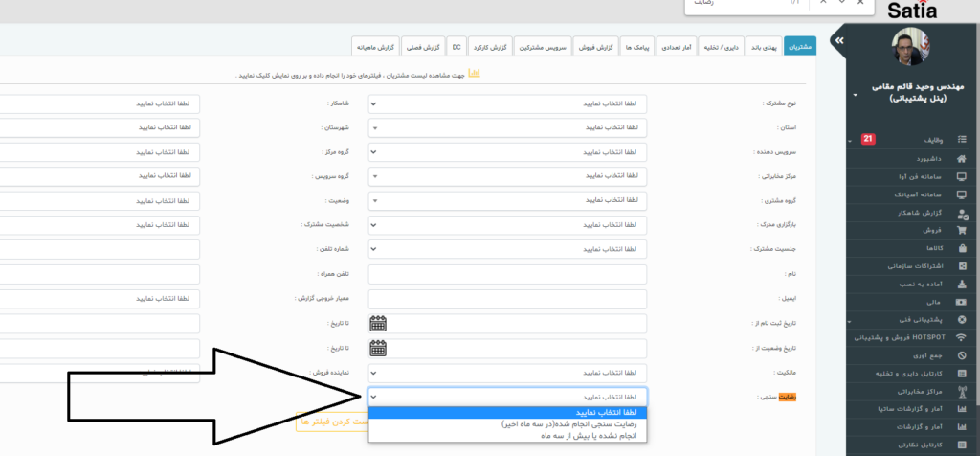Image resolution: width=980 pixels, height=456 pixels.
Task: Open calendar icon for تاریخ وضعیت از
Action: point(378,348)
